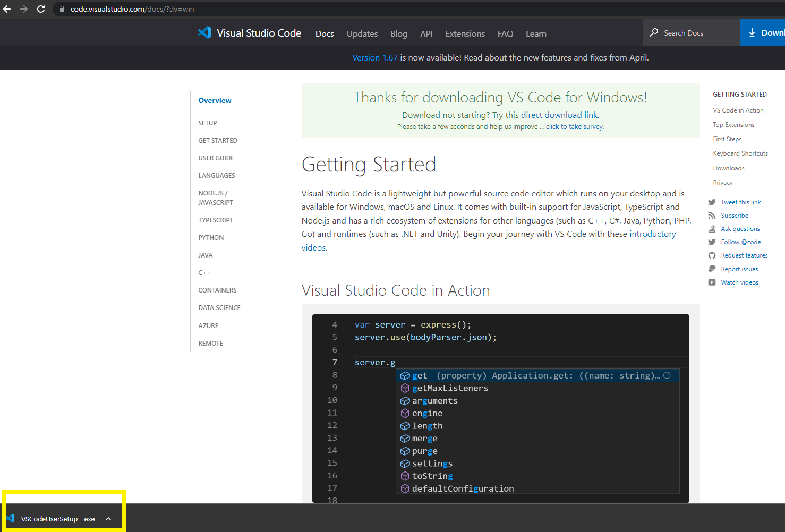Expand the GET STARTED sidebar section
This screenshot has width=785, height=532.
(x=218, y=141)
